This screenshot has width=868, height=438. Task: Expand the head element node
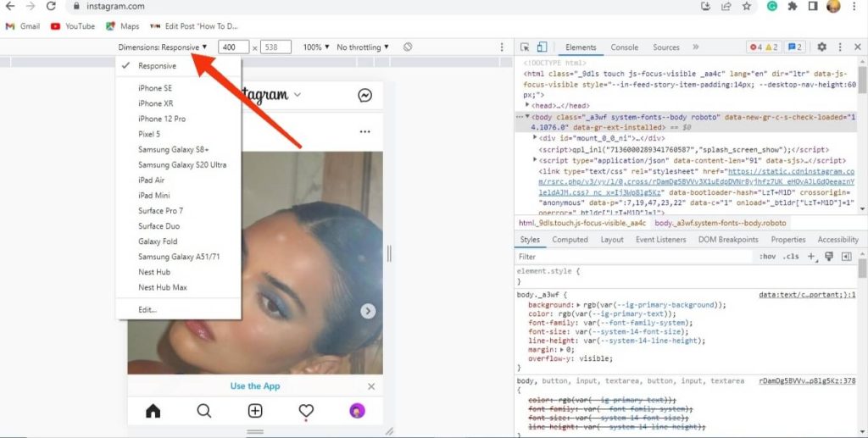click(x=527, y=105)
